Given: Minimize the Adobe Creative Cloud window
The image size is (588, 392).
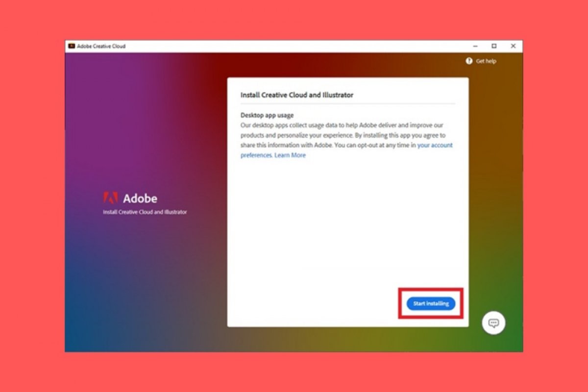Looking at the screenshot, I should click(x=475, y=46).
